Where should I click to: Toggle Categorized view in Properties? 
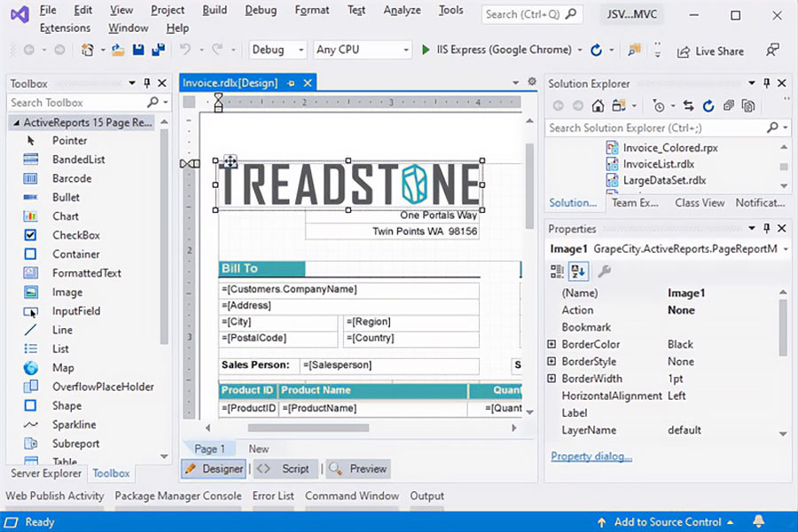(x=558, y=271)
